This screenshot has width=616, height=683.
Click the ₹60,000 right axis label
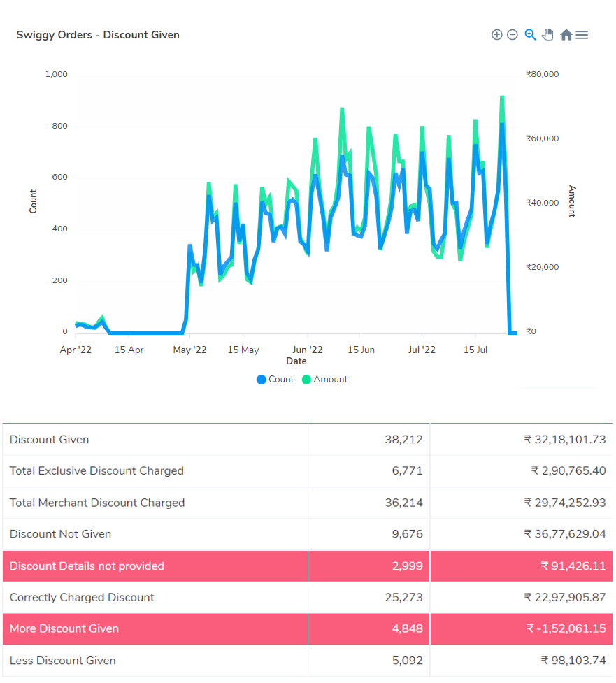[x=543, y=138]
